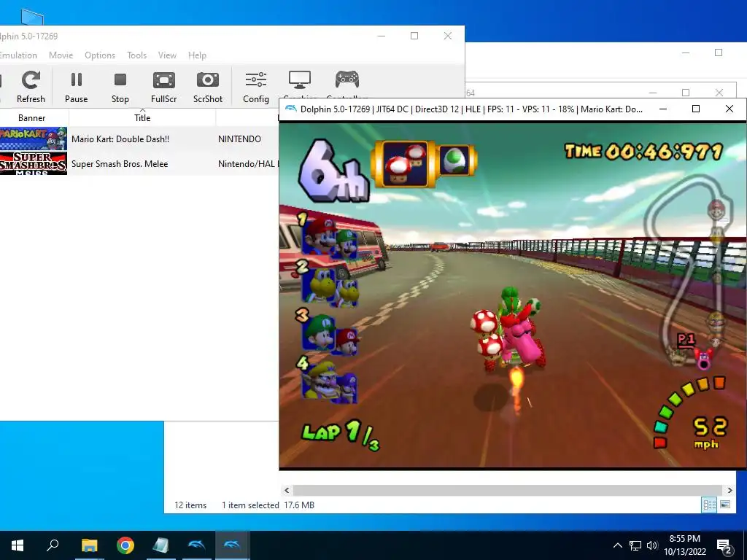Click the Nintendo/HAL maker cell
This screenshot has height=560, width=747.
pos(247,164)
